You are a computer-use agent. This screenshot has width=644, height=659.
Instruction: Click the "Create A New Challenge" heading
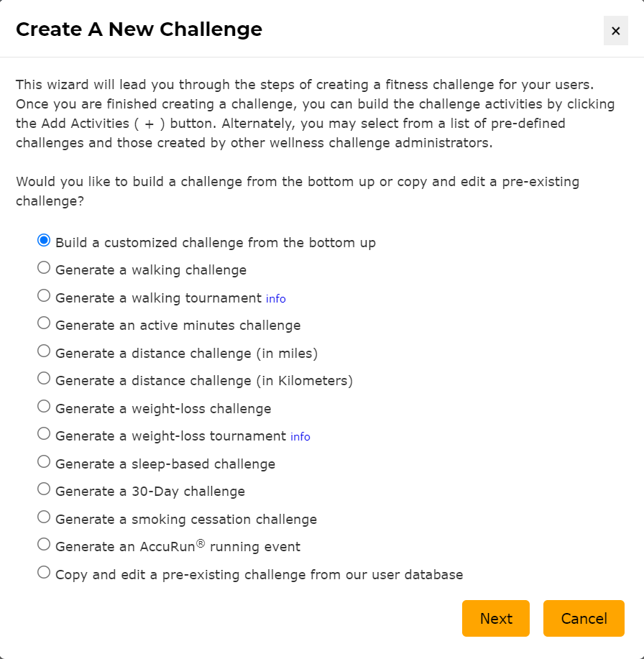[x=139, y=29]
